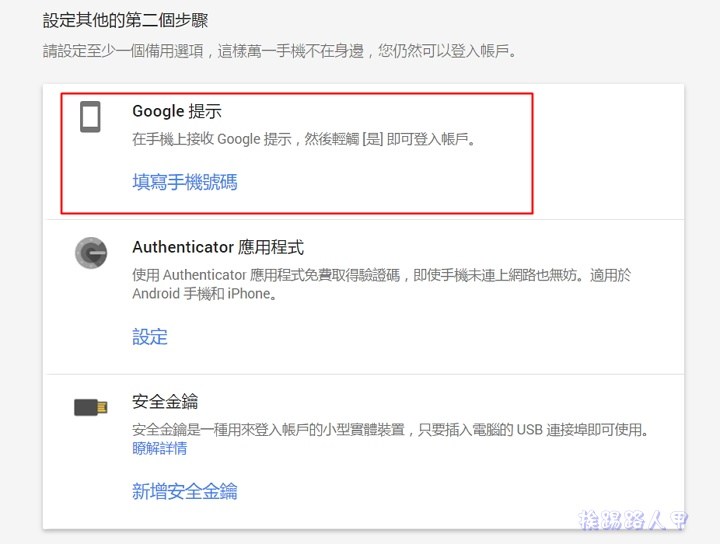Click the description 使用 Authenticator 應用程式免費取得驗證碼

(x=266, y=275)
